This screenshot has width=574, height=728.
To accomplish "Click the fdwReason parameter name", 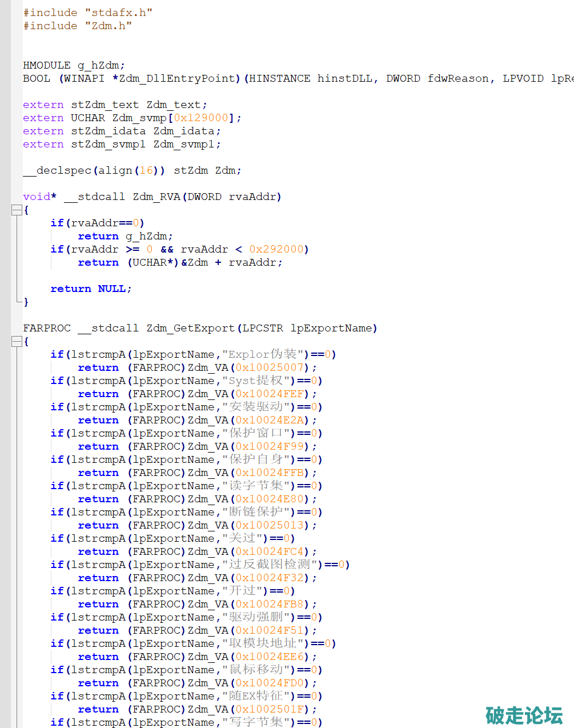I will 458,78.
